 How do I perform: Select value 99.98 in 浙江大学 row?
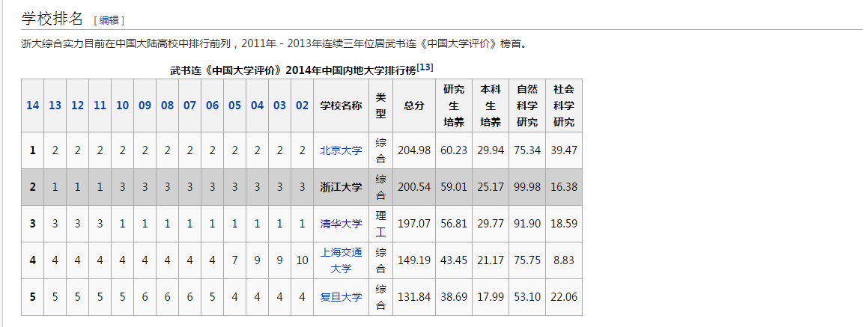tap(527, 187)
